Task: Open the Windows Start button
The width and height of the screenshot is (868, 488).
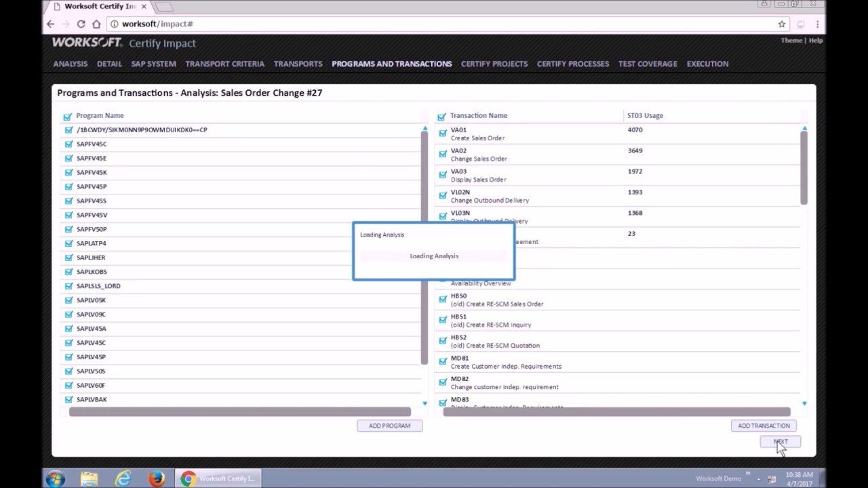Action: pyautogui.click(x=55, y=479)
